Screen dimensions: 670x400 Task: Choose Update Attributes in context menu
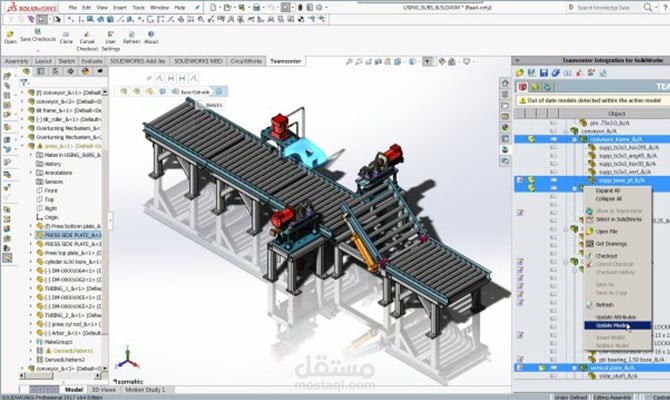pyautogui.click(x=616, y=317)
